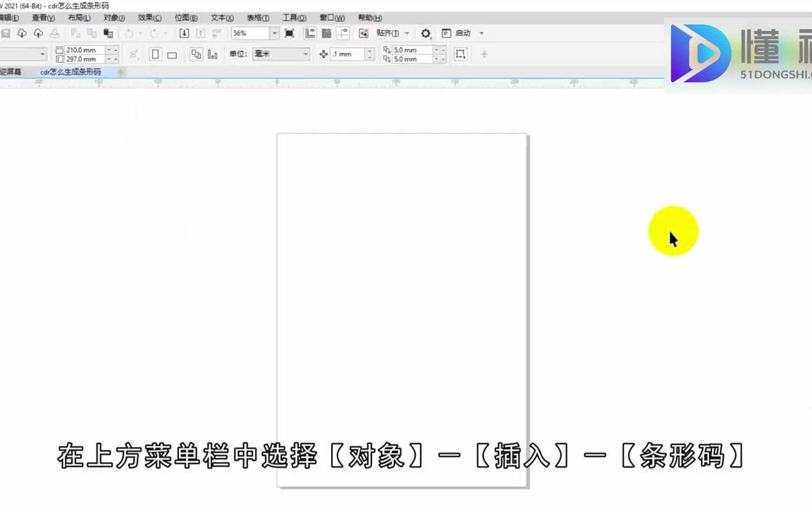The height and width of the screenshot is (508, 812).
Task: Open the Options gear icon
Action: 426,33
